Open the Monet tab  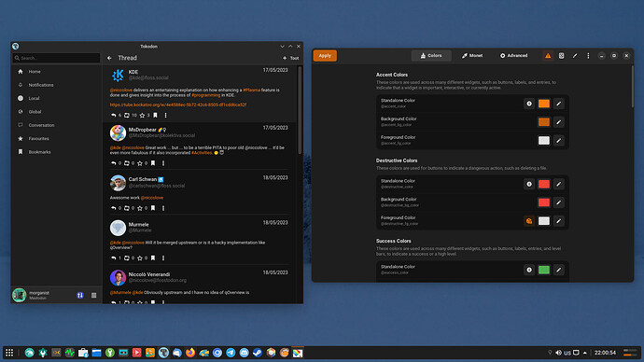coord(472,55)
